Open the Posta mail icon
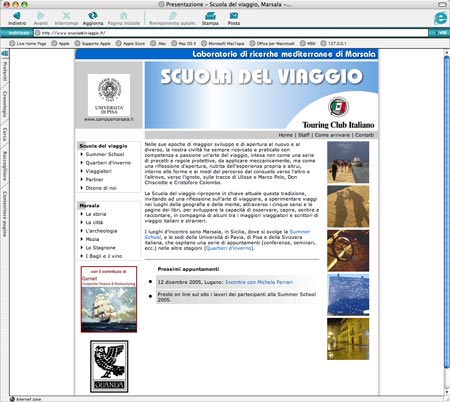 [234, 15]
